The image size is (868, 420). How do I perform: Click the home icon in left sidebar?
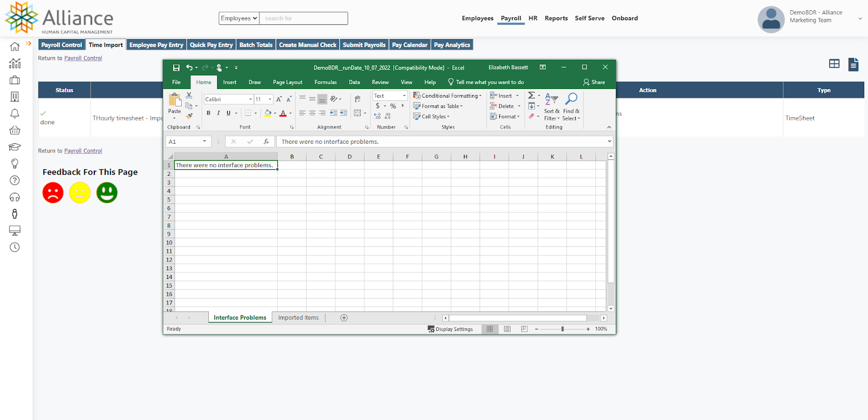tap(15, 47)
